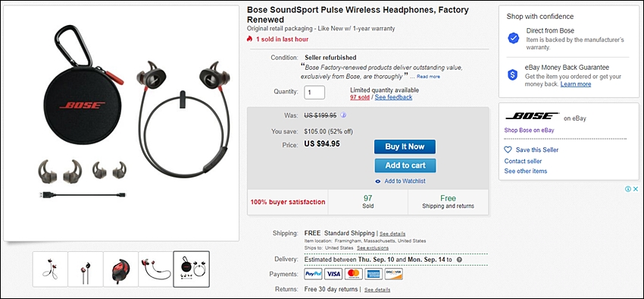Click the Bose logo on eBay
Image resolution: width=644 pixels, height=299 pixels.
532,116
